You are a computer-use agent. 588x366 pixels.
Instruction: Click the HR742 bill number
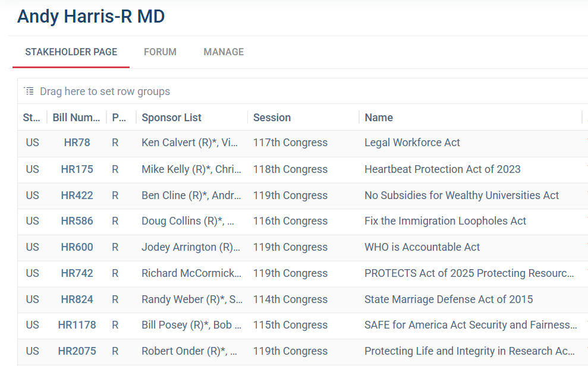point(77,273)
